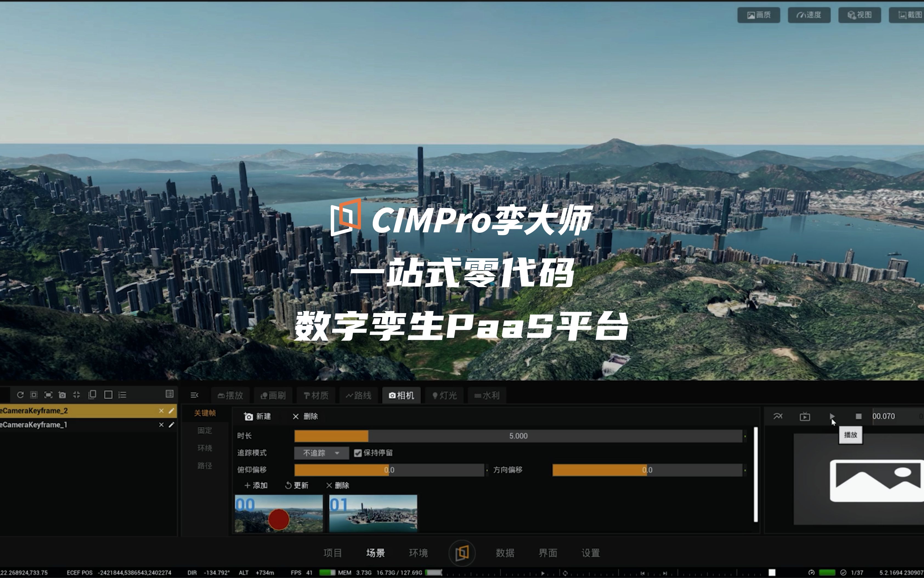Click the bullet list icon
924x578 pixels.
(x=122, y=395)
